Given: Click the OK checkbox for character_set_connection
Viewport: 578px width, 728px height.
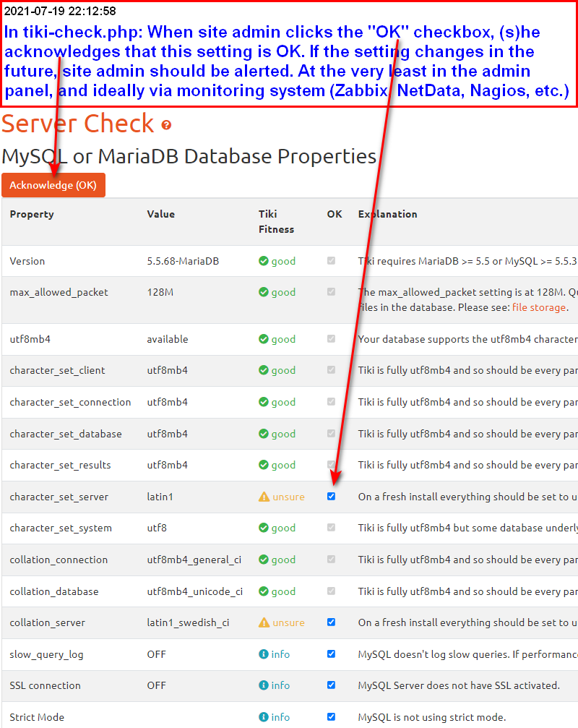Looking at the screenshot, I should coord(331,402).
